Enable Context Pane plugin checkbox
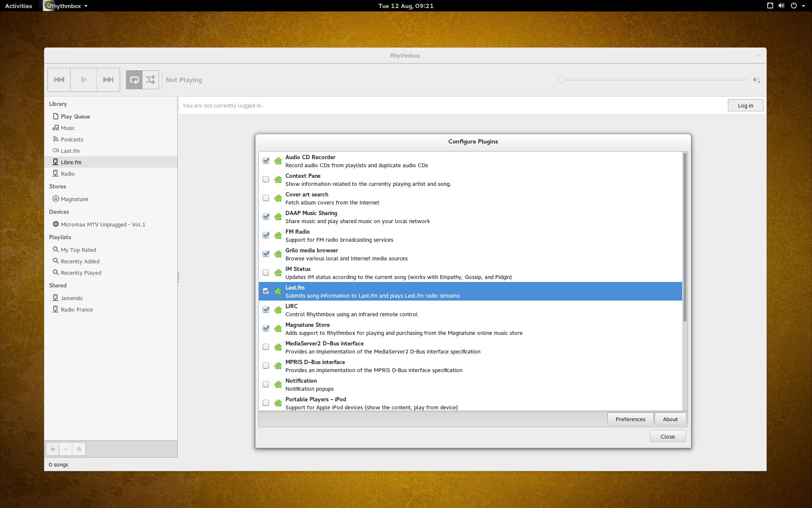 266,179
